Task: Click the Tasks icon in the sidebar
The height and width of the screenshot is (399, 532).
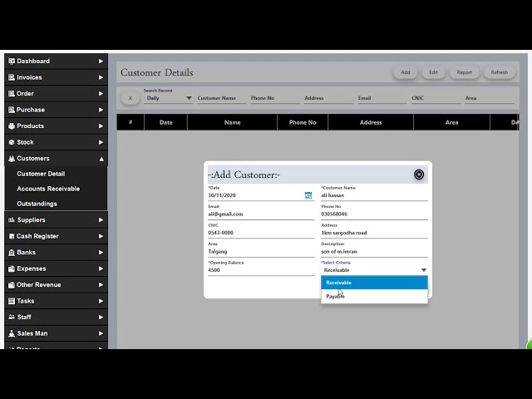Action: pyautogui.click(x=12, y=301)
